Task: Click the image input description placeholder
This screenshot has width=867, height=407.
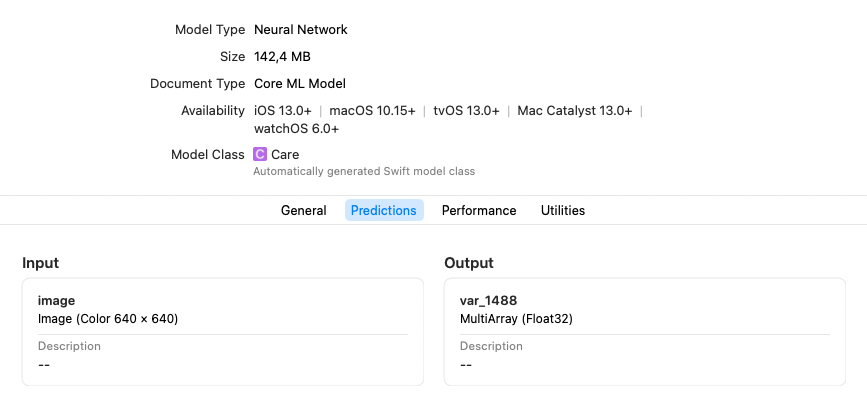Action: [44, 365]
